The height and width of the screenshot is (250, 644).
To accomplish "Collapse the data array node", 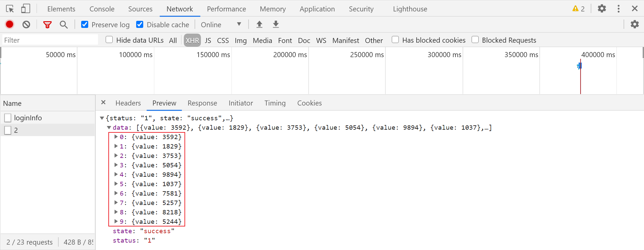I will (x=109, y=128).
